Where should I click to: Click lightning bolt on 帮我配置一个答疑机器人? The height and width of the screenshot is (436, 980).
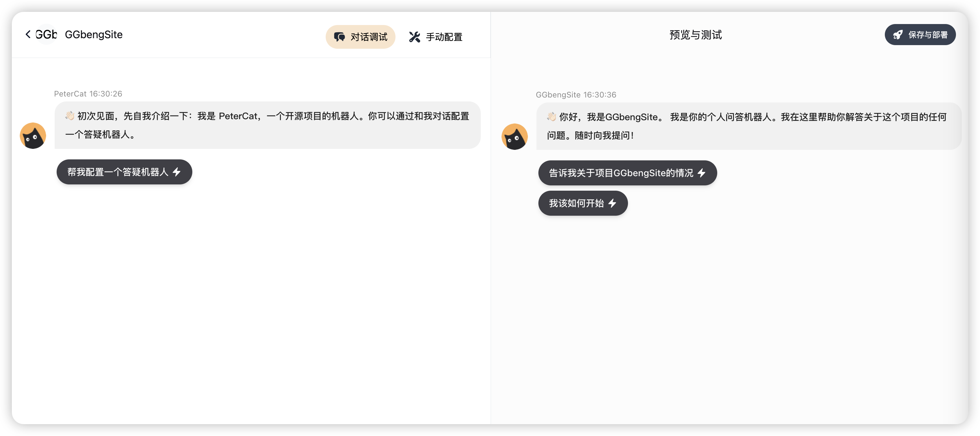tap(177, 172)
